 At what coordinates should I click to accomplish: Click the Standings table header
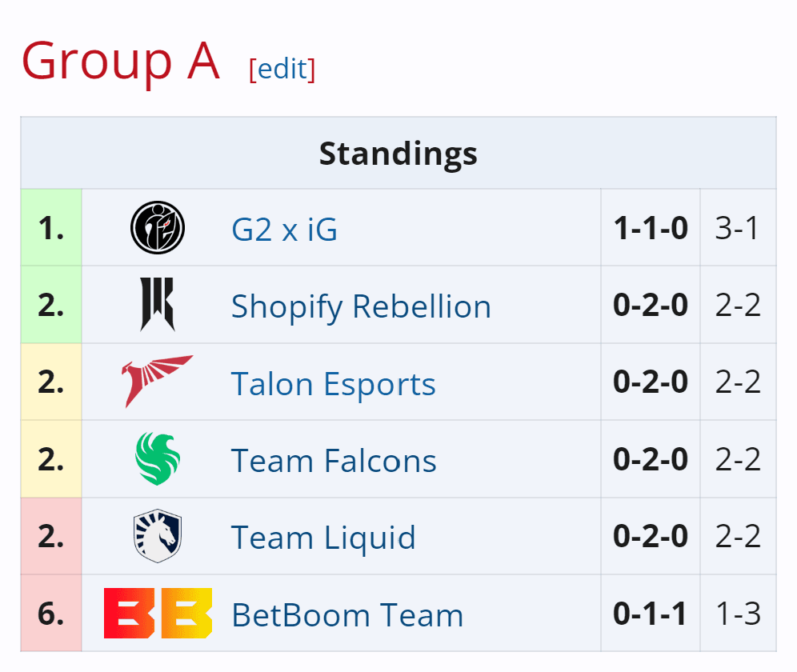(398, 154)
